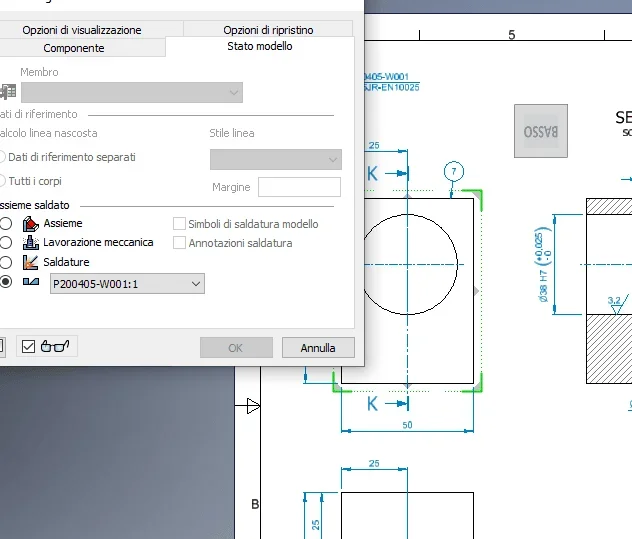
Task: Click the 3.2 surface finish symbol
Action: (617, 304)
